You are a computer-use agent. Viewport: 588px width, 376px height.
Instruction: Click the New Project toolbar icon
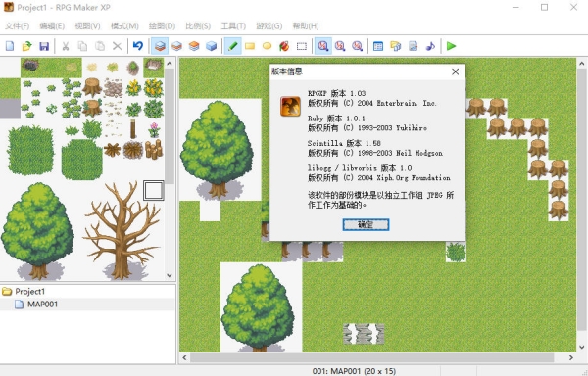(x=10, y=46)
